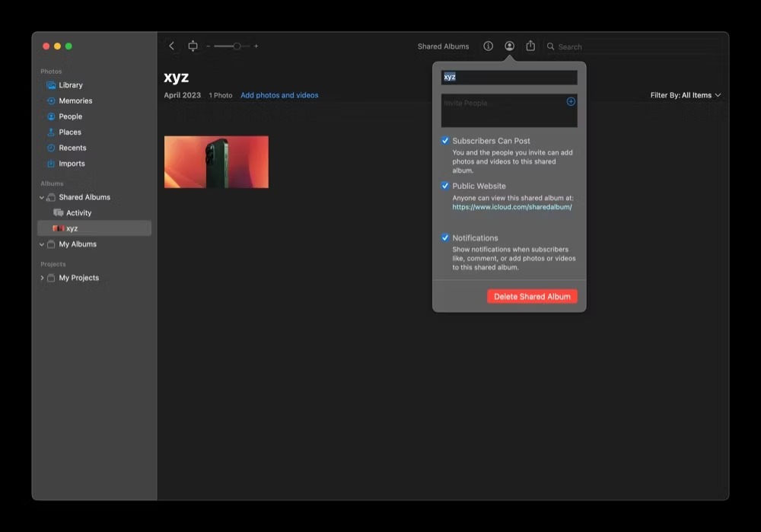Screen dimensions: 761x532
Task: Select the iPhone photo thumbnail
Action: click(x=216, y=161)
